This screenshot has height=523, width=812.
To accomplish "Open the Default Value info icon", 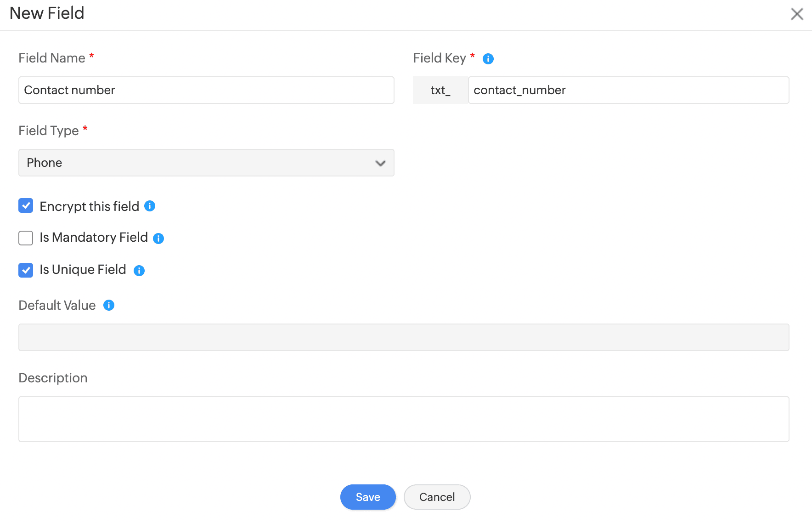I will (109, 305).
